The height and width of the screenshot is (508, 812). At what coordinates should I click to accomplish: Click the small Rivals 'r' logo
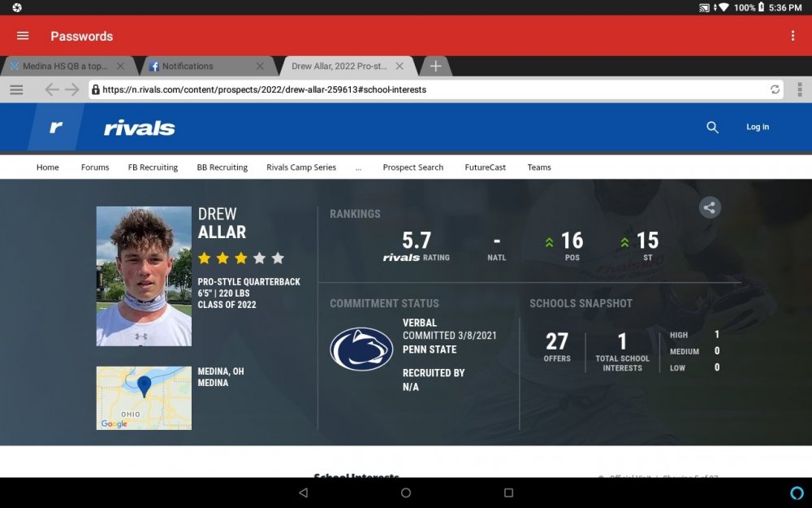pos(56,127)
